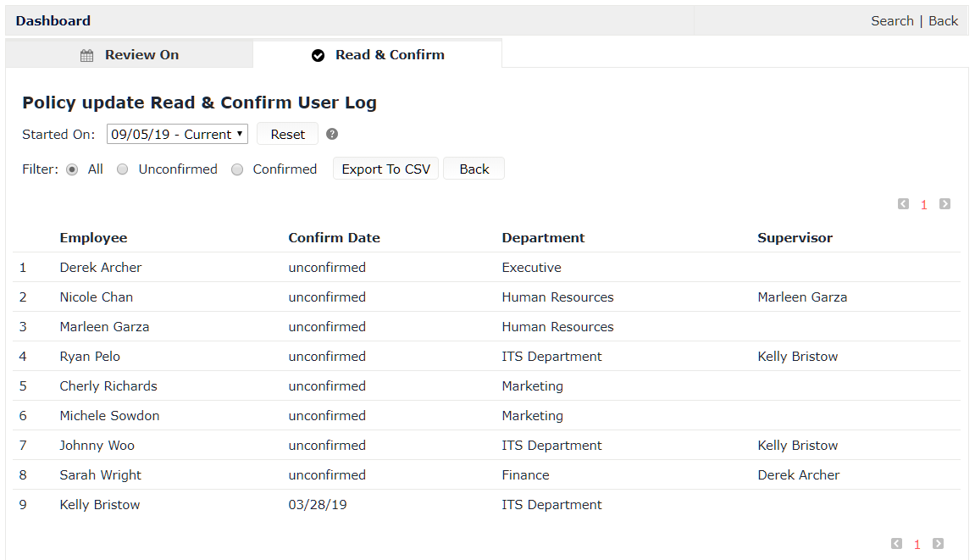The width and height of the screenshot is (975, 560).
Task: Click the Supervisor column header
Action: (x=795, y=238)
